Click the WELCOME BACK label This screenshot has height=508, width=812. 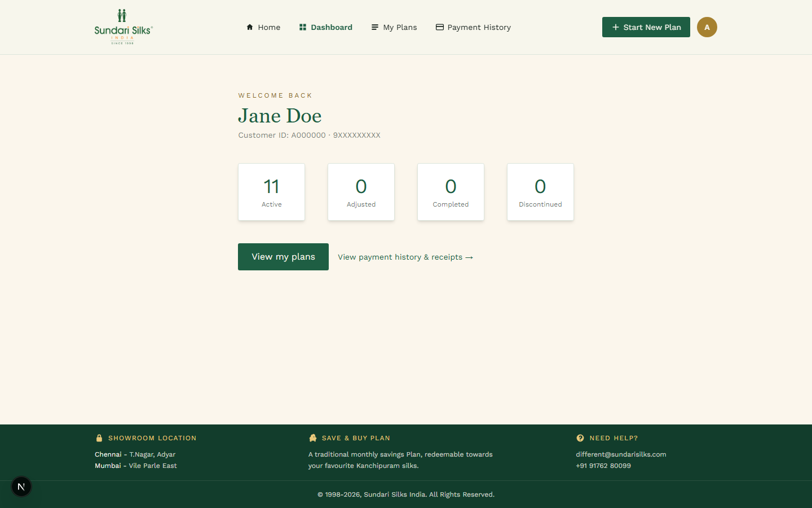click(275, 95)
